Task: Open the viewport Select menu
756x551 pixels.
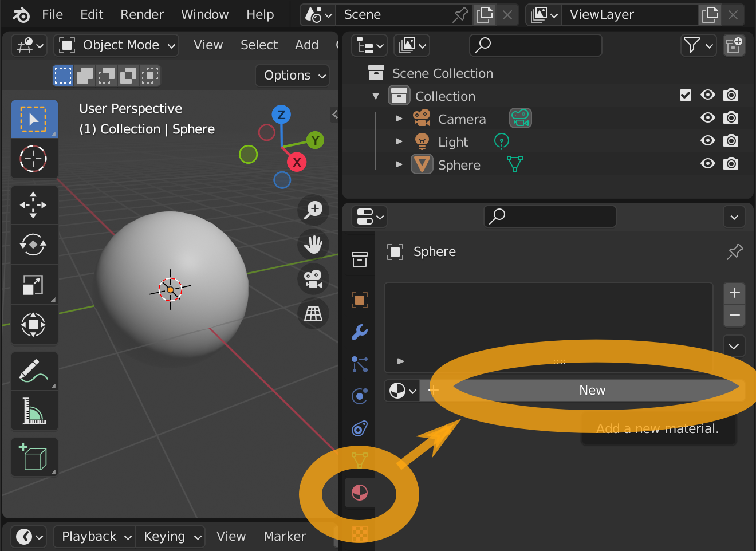Action: [259, 45]
